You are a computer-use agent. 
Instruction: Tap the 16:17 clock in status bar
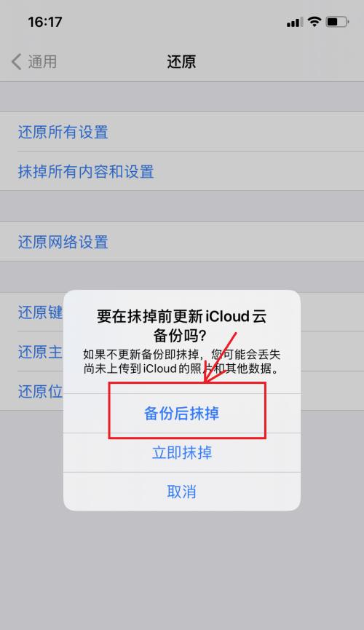45,22
